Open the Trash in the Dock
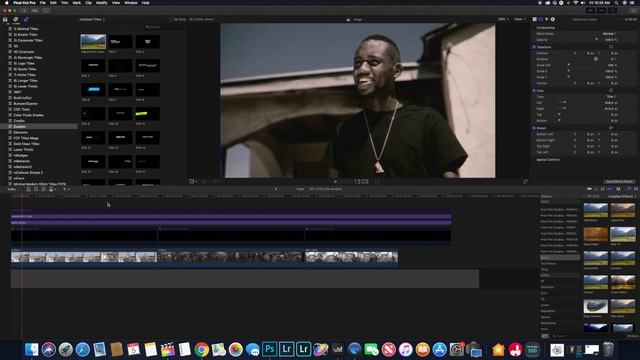640x360 pixels. (x=608, y=349)
